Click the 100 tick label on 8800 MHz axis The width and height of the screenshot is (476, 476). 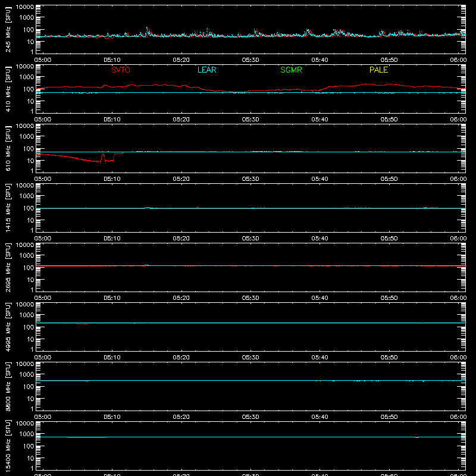coord(29,387)
